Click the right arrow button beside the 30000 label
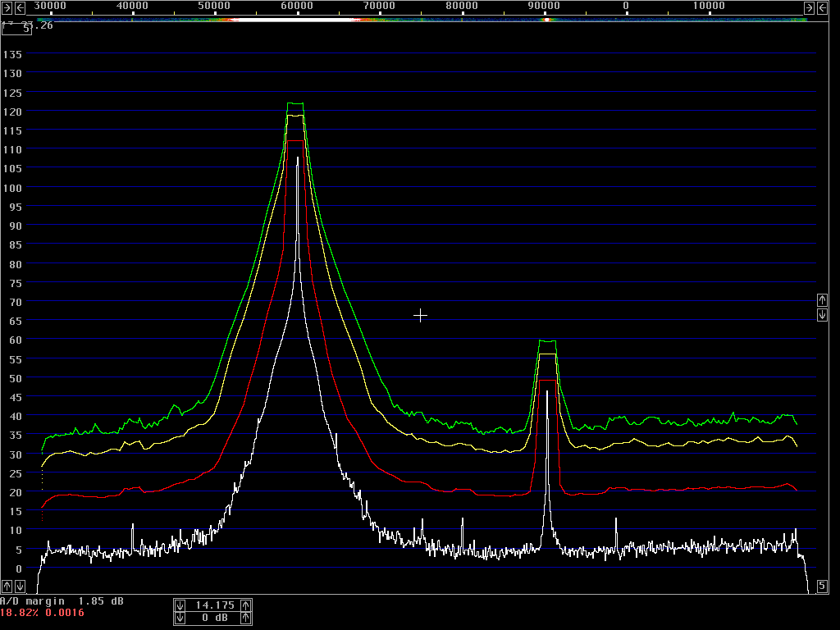 point(7,7)
